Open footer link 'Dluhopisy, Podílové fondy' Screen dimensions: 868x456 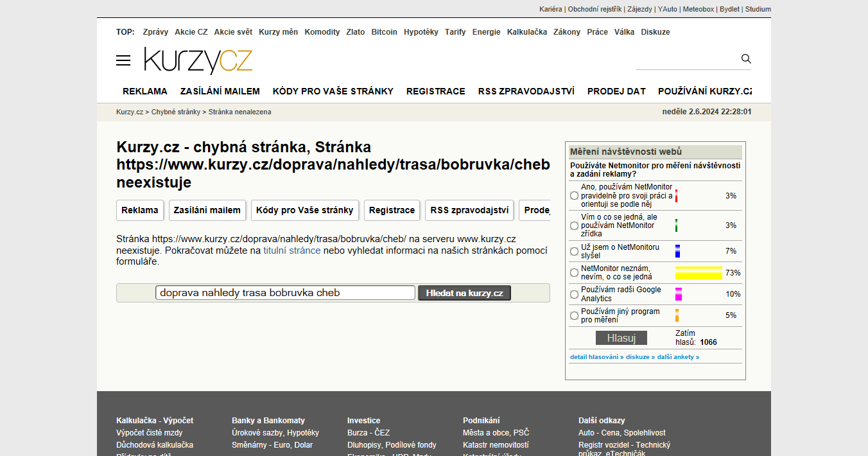coord(392,445)
